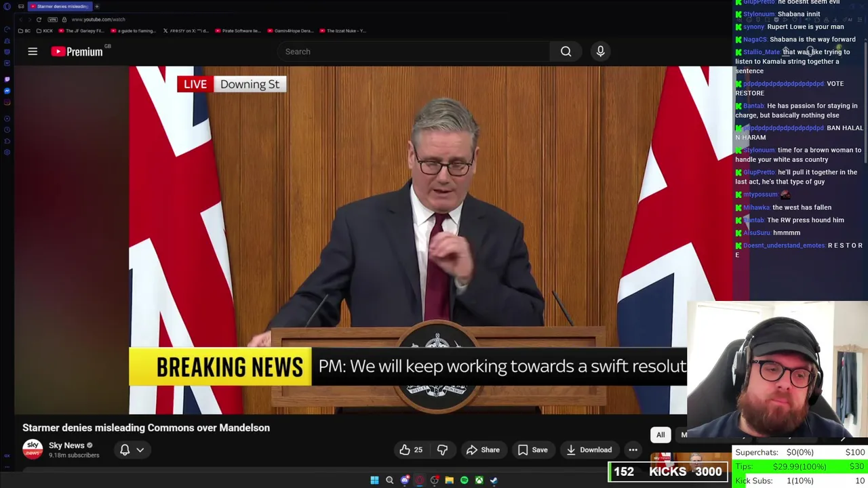Open Discord from the taskbar
The image size is (868, 488).
pyautogui.click(x=405, y=481)
